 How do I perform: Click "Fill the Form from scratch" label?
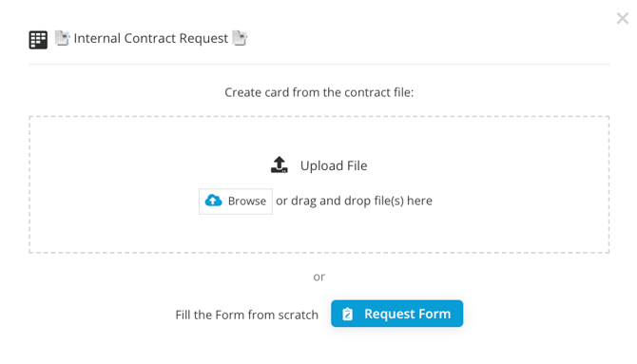click(246, 315)
